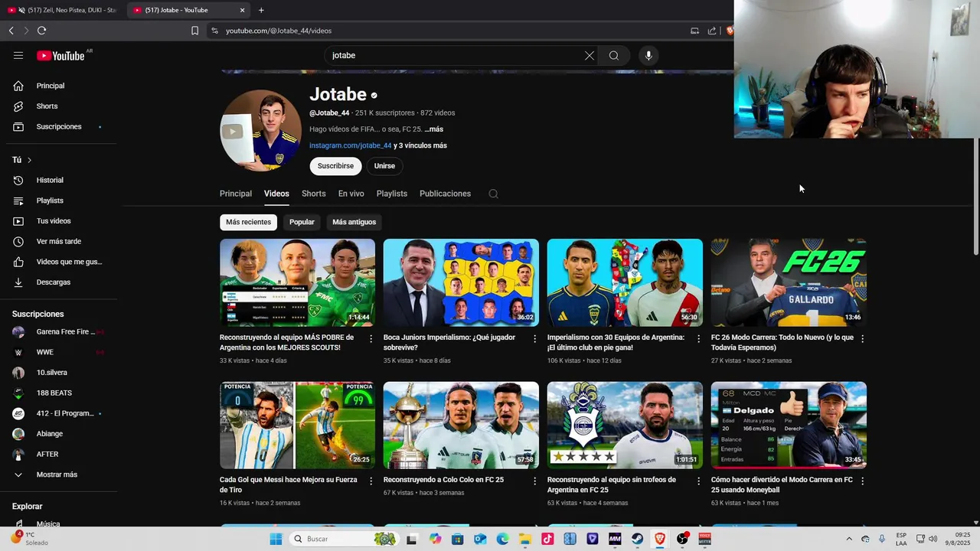Expand channel description with ...más

(433, 129)
